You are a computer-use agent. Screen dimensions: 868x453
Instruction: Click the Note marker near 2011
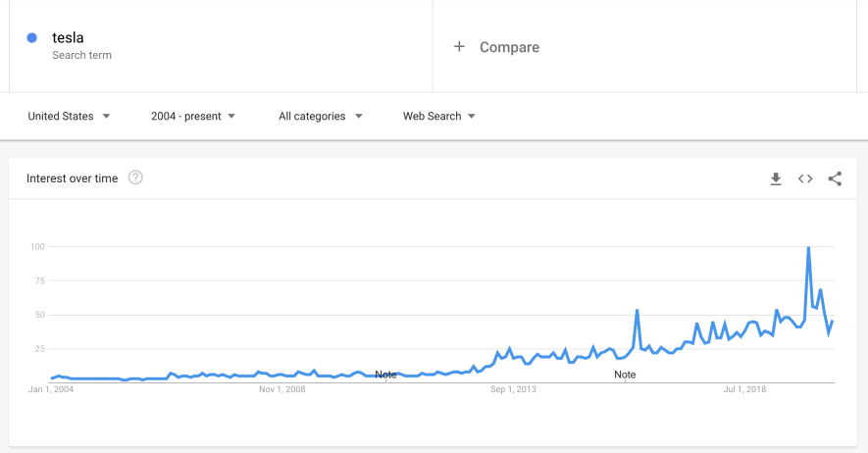click(385, 375)
